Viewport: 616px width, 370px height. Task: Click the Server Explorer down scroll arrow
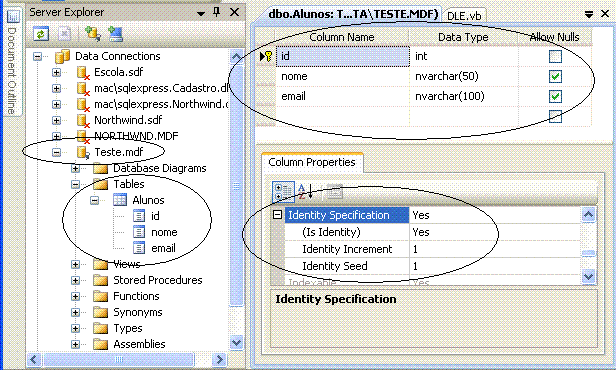(236, 343)
